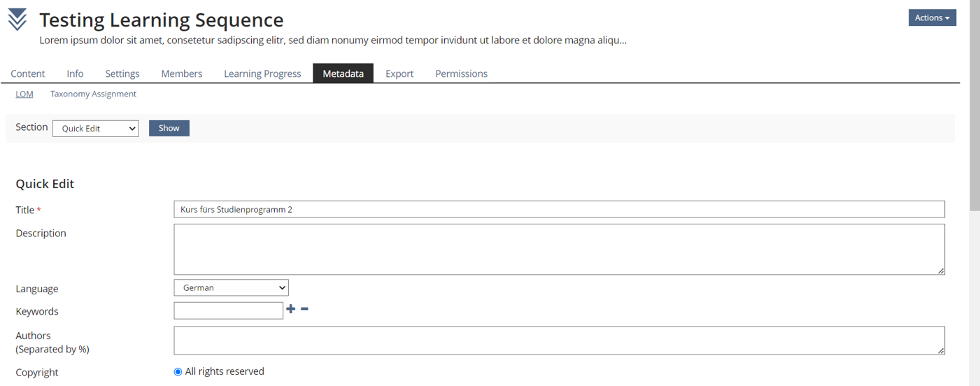Focus the Keywords text field
Image resolution: width=980 pixels, height=386 pixels.
[x=228, y=310]
